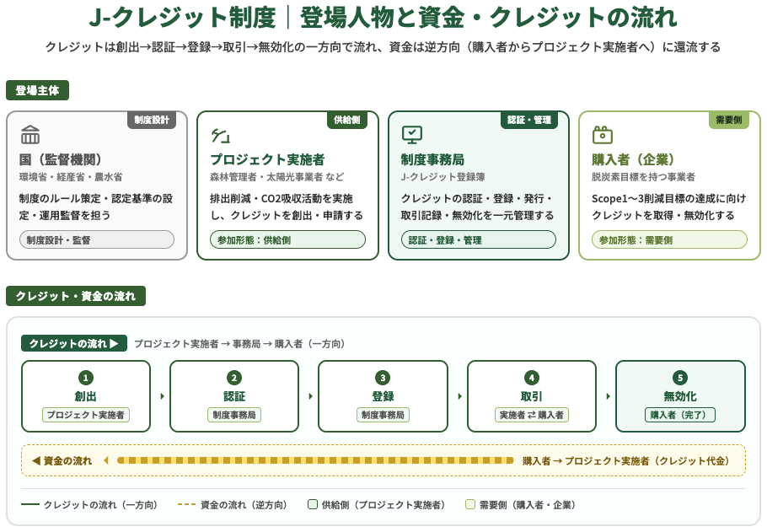Click the 購入者(完了) tag under 無効化
Viewport: 767px width, 532px height.
point(680,415)
